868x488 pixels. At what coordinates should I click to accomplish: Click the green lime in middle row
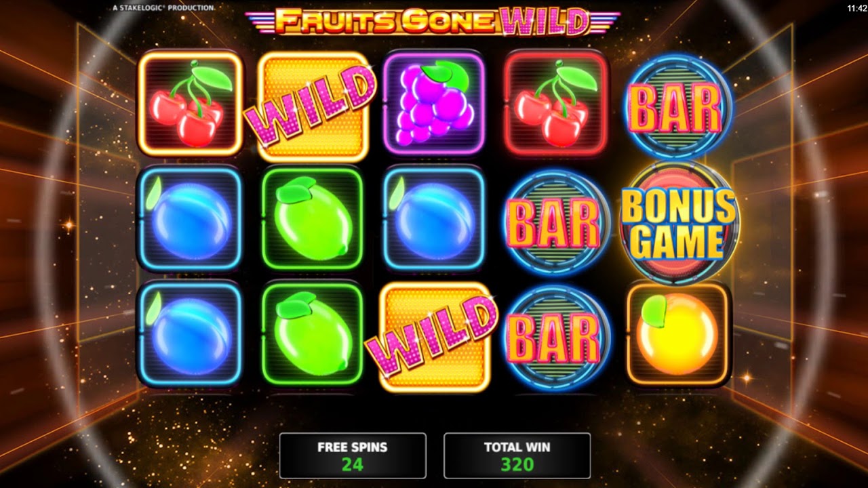(x=313, y=219)
